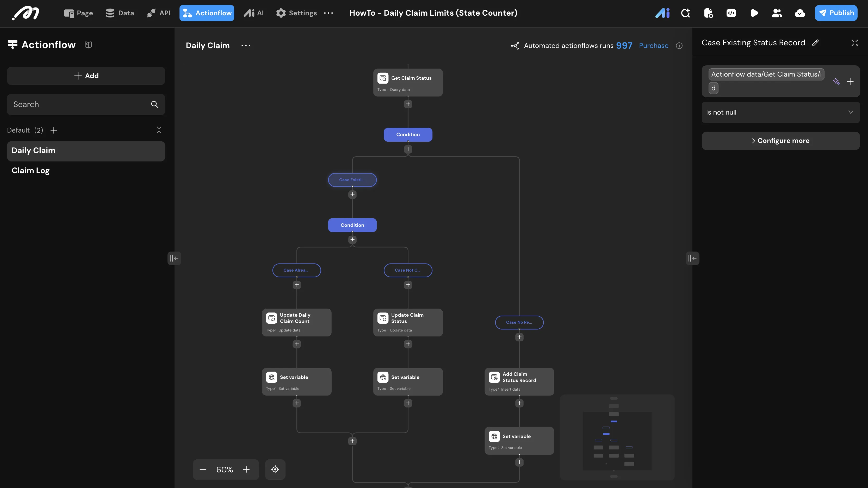Image resolution: width=868 pixels, height=488 pixels.
Task: Select Set variable node under Update Daily Claim Count
Action: tap(296, 381)
